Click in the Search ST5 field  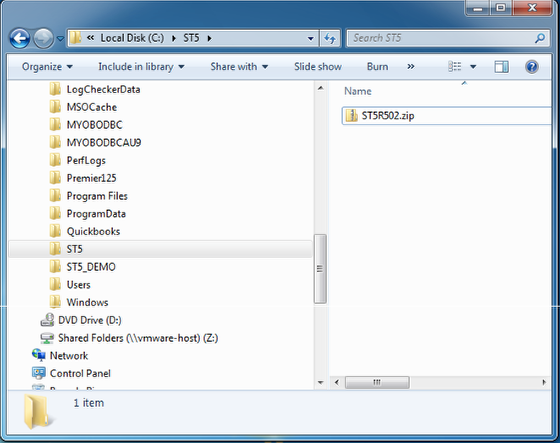pos(441,38)
